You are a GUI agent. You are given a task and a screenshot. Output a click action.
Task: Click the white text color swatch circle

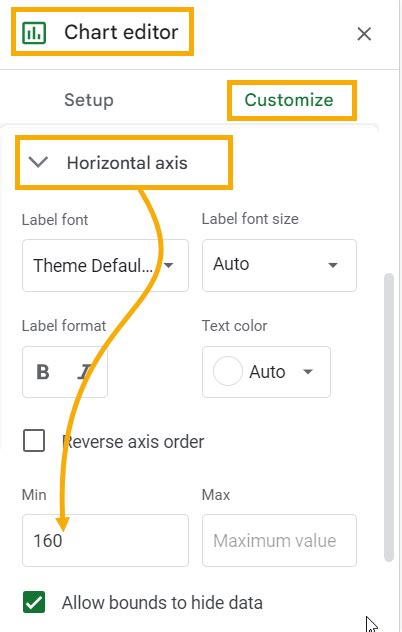[x=227, y=371]
